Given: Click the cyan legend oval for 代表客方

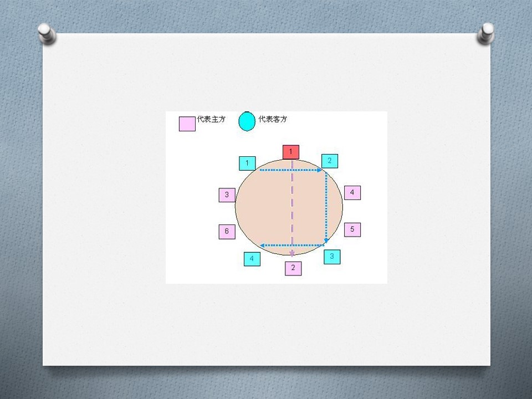Looking at the screenshot, I should [247, 121].
